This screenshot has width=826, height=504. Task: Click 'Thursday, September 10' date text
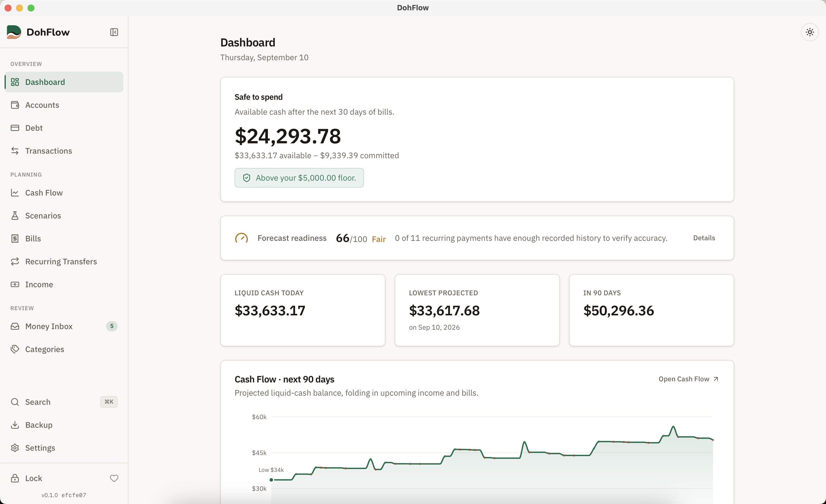[x=264, y=57]
